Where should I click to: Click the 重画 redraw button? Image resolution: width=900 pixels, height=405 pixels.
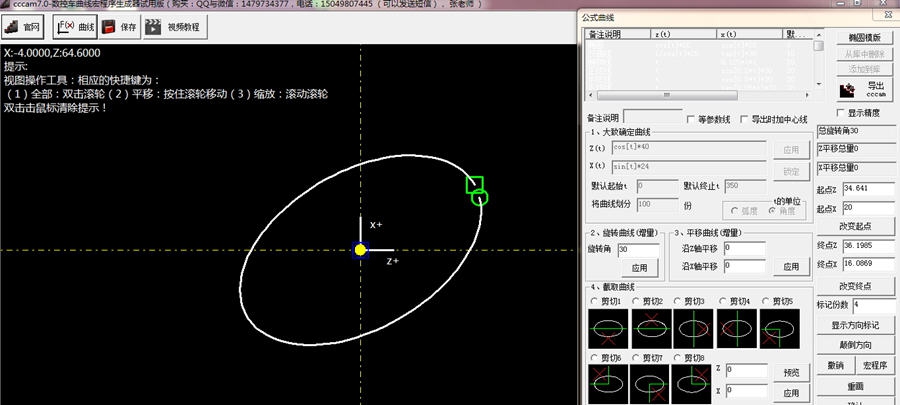pyautogui.click(x=855, y=386)
